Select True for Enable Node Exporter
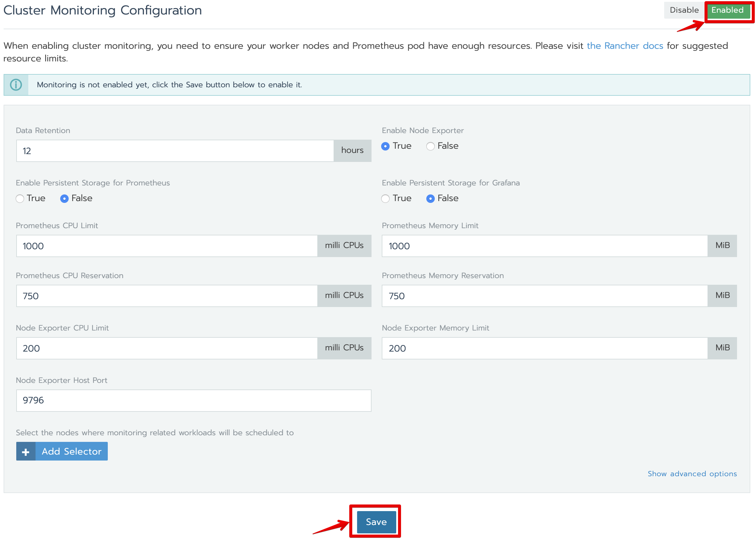 [385, 146]
